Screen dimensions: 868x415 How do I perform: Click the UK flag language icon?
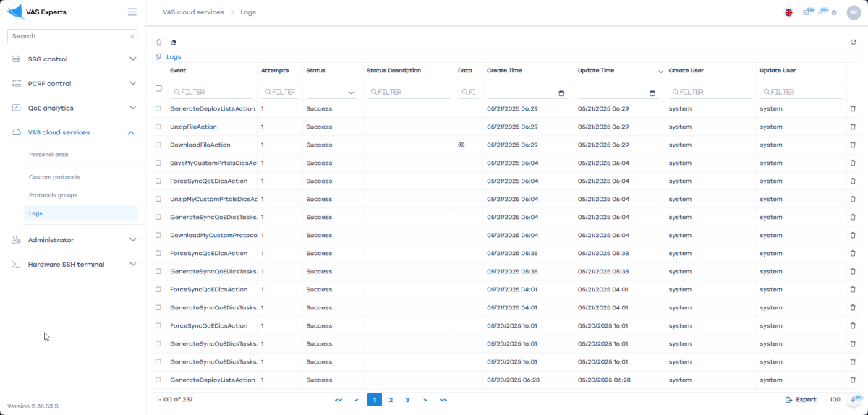[788, 12]
